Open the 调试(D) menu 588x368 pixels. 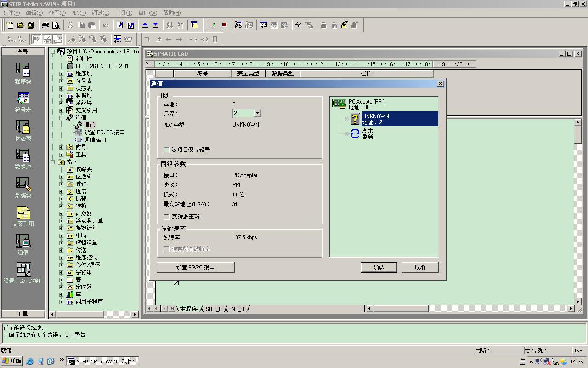click(x=101, y=13)
